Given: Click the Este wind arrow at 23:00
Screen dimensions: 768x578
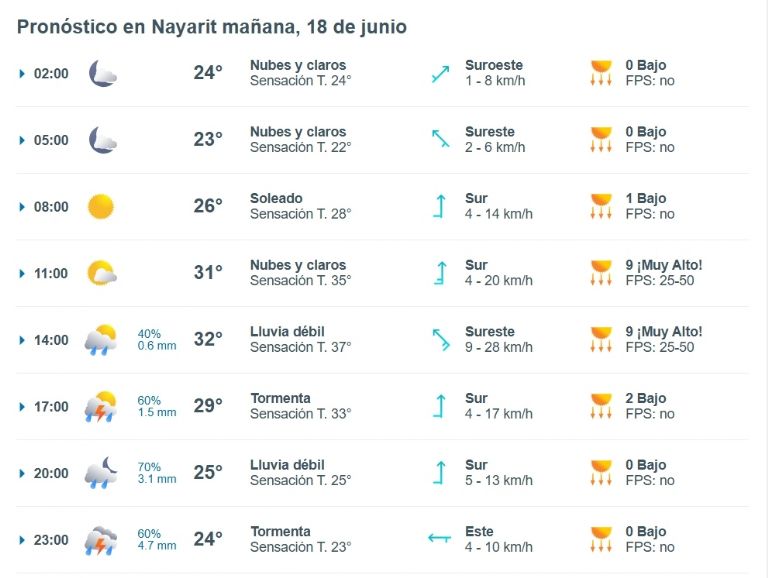Looking at the screenshot, I should pos(439,538).
